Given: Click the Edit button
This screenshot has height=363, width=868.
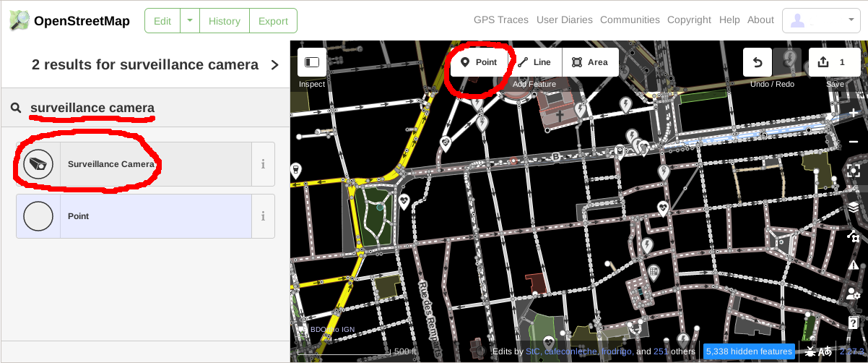Looking at the screenshot, I should 162,21.
